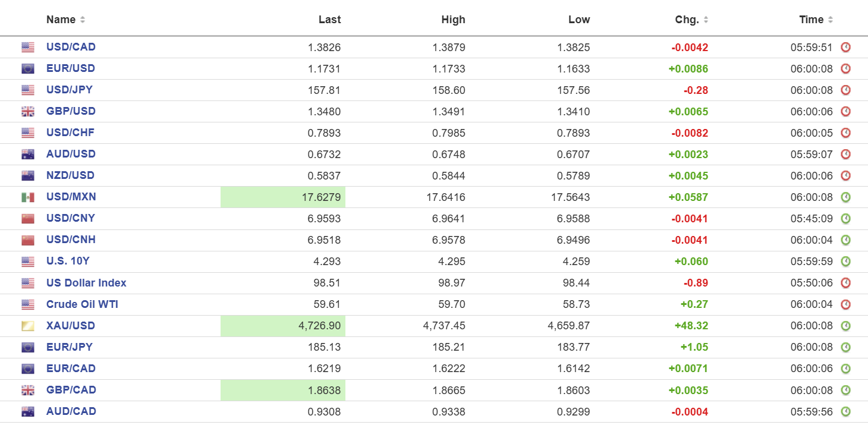Click the China flag icon beside USD/CNY

(28, 218)
